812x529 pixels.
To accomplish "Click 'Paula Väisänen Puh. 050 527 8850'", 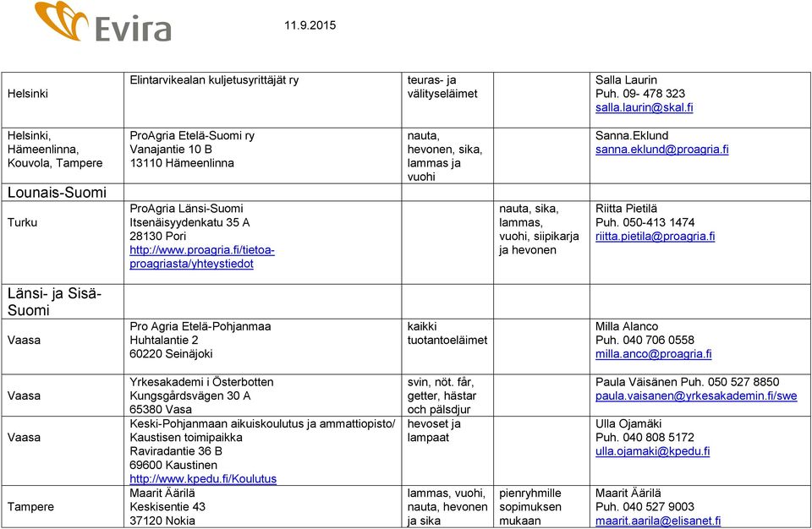I will coord(687,382).
